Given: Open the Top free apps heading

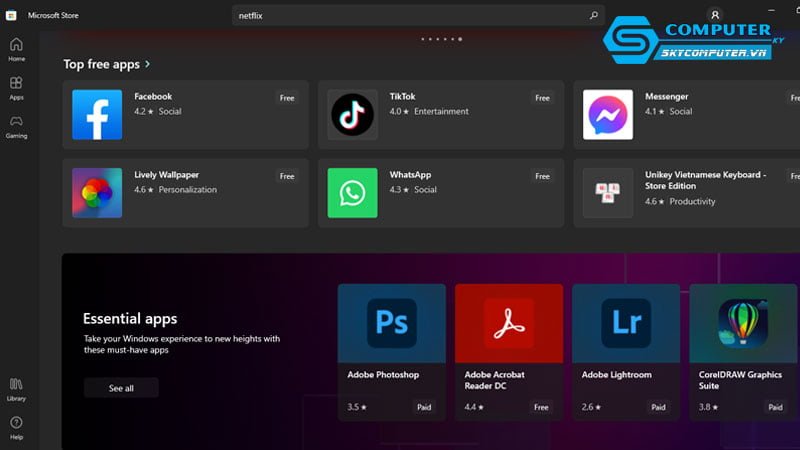Looking at the screenshot, I should coord(102,64).
